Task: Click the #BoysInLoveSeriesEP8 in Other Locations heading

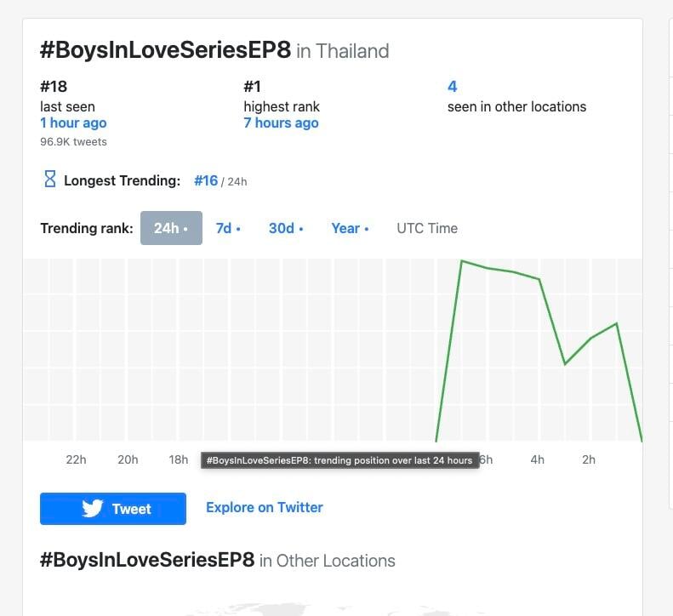Action: click(218, 561)
